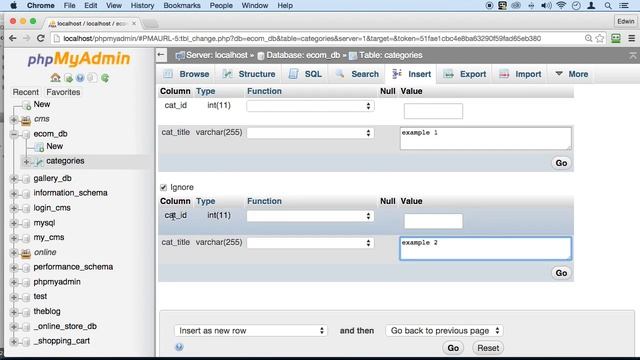Open the Apple menu
The image size is (640, 360).
point(13,6)
